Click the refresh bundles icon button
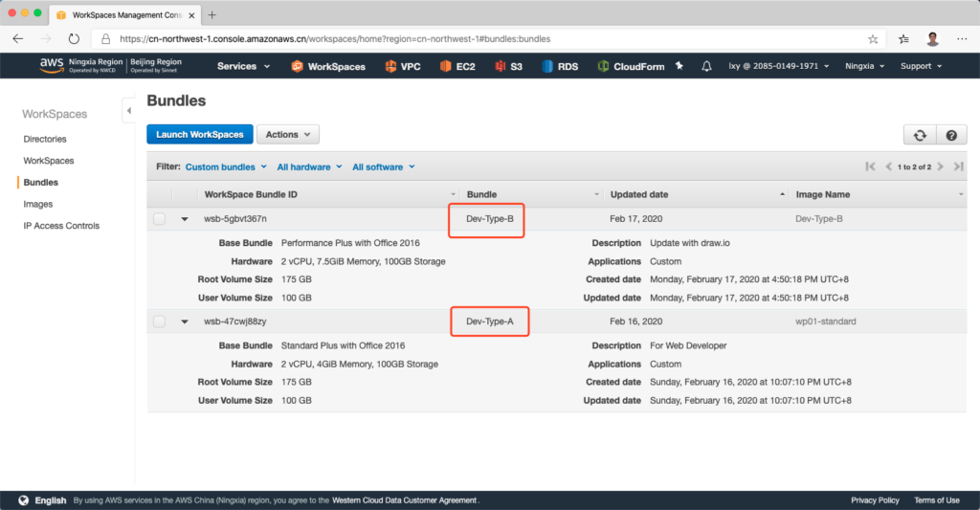Image resolution: width=980 pixels, height=510 pixels. pyautogui.click(x=919, y=135)
